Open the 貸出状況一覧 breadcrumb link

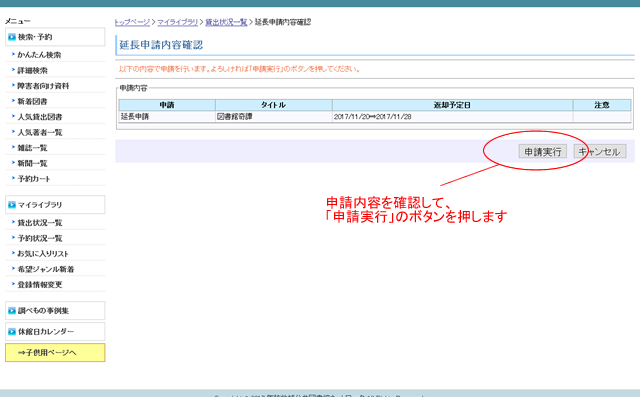point(226,22)
